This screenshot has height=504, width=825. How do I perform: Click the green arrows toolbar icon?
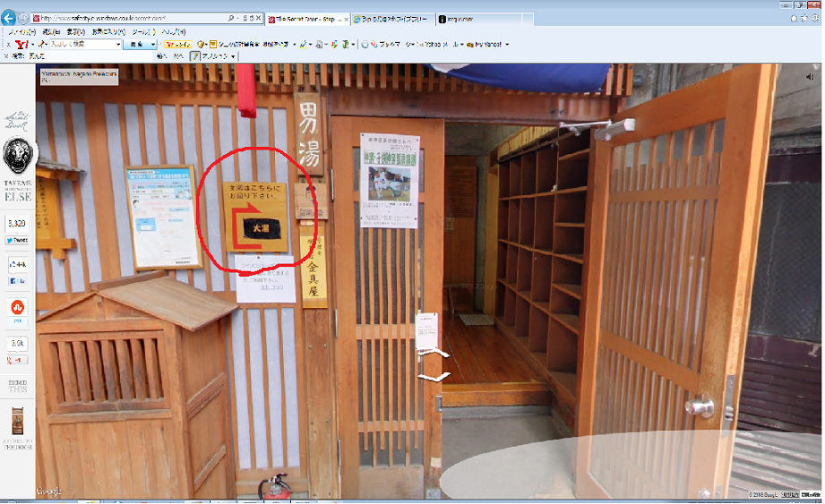(333, 45)
